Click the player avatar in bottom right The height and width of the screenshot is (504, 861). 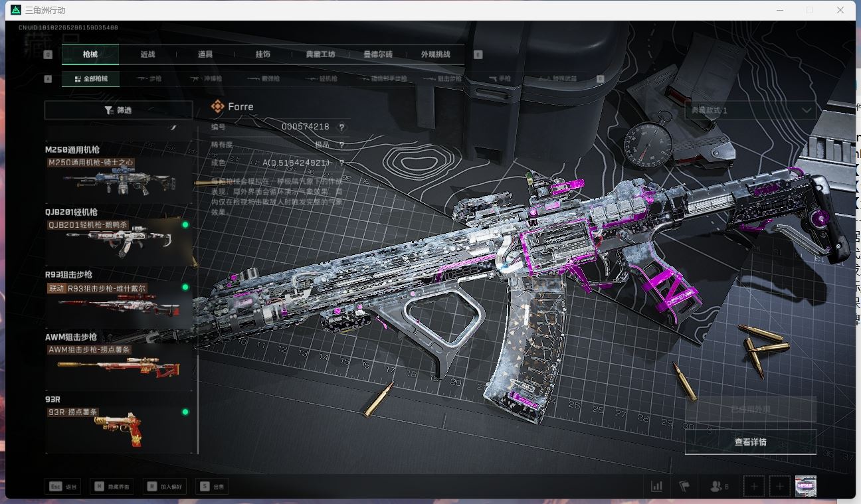805,487
